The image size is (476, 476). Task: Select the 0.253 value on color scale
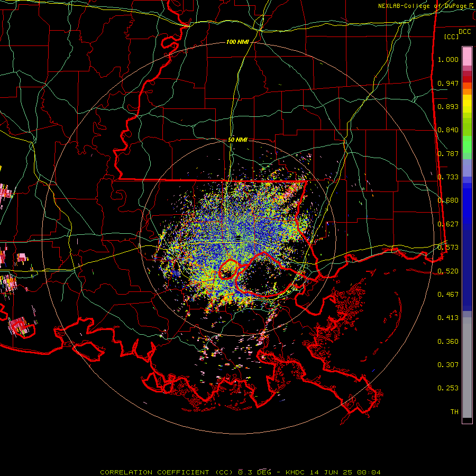tap(448, 388)
